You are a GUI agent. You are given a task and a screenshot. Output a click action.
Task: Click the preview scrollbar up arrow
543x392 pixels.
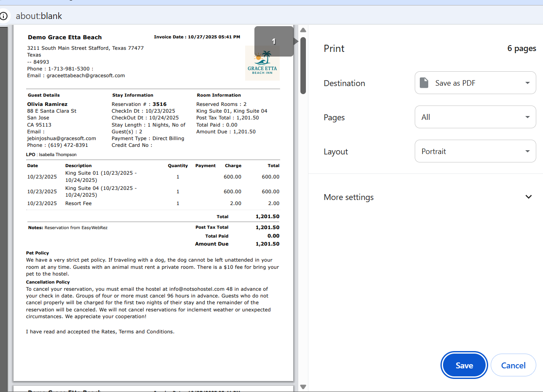303,30
